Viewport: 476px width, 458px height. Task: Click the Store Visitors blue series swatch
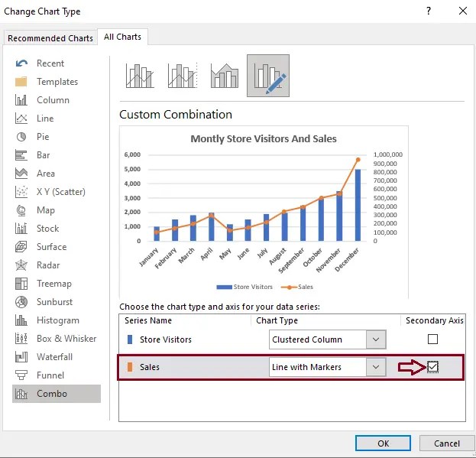coord(130,339)
